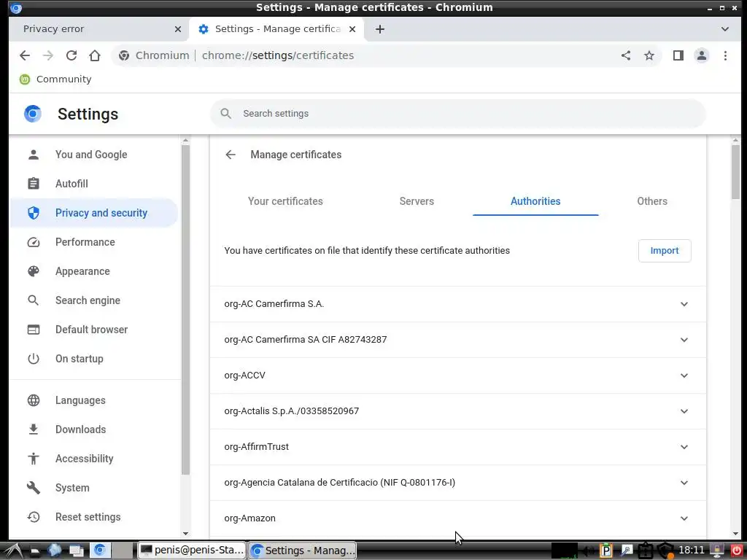Select the You and Google person icon
This screenshot has width=747, height=560.
(34, 155)
